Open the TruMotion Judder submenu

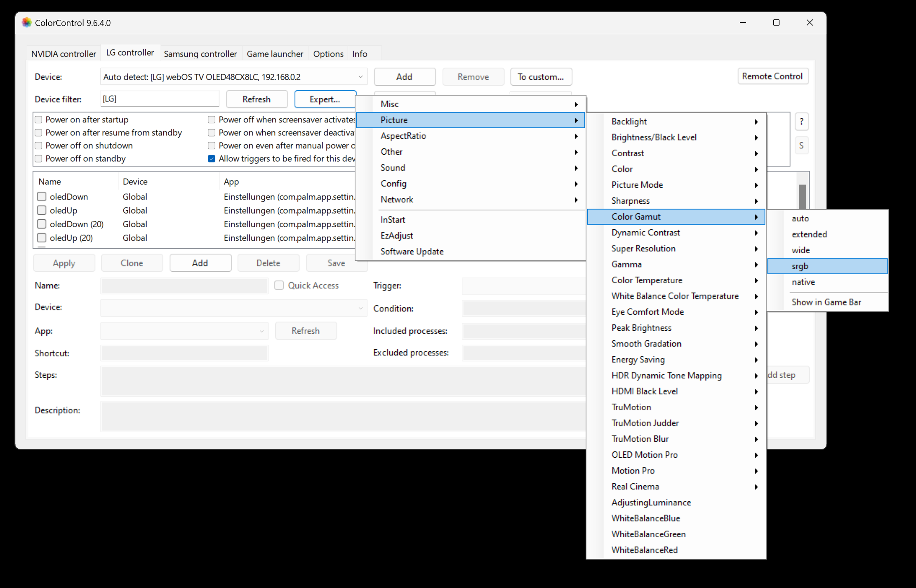coord(676,423)
